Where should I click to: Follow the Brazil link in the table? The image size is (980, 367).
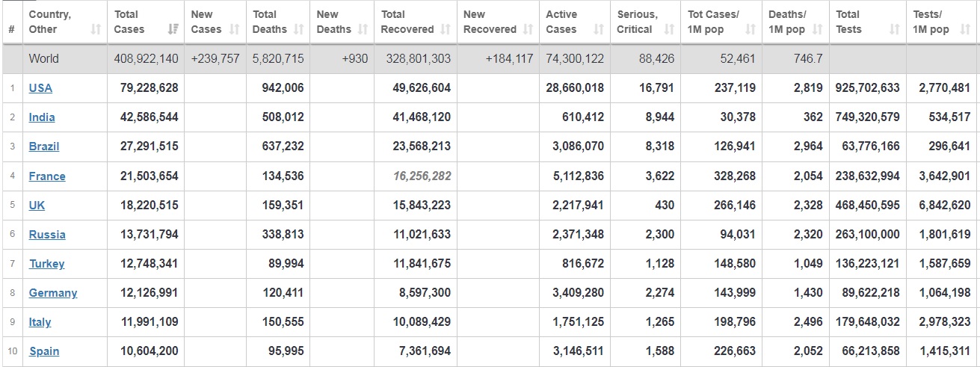(x=44, y=147)
